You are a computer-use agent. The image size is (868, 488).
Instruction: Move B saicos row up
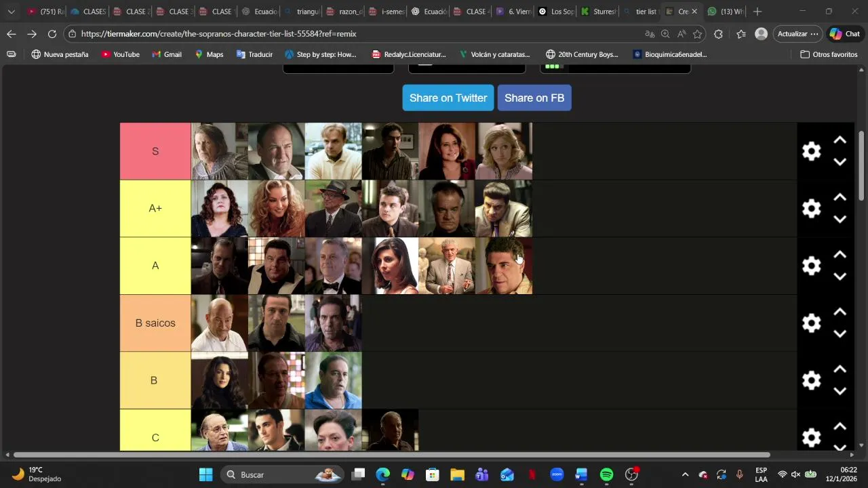840,312
